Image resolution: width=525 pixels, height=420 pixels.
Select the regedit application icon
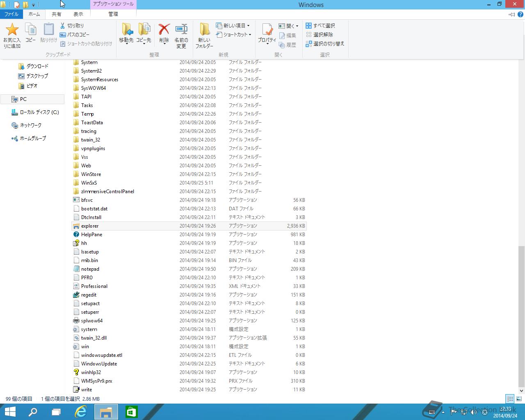tap(76, 294)
